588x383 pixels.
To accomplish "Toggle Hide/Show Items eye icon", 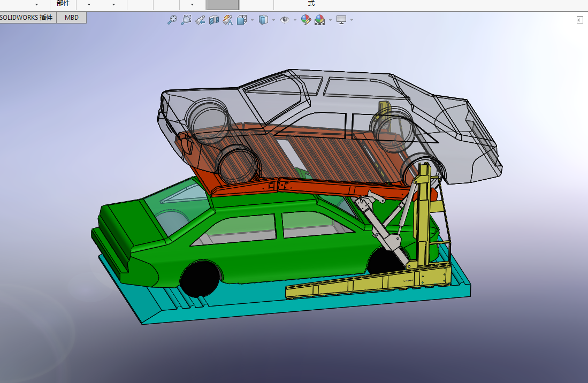I will point(285,20).
